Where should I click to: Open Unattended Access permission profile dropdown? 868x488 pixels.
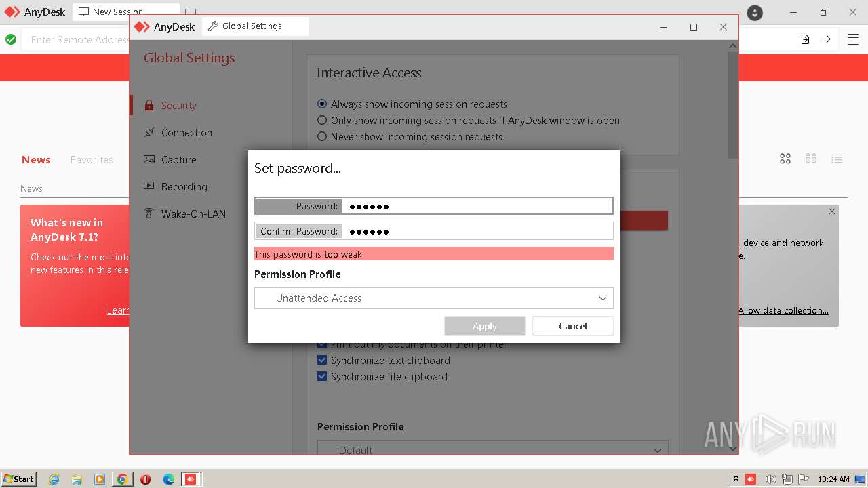434,298
